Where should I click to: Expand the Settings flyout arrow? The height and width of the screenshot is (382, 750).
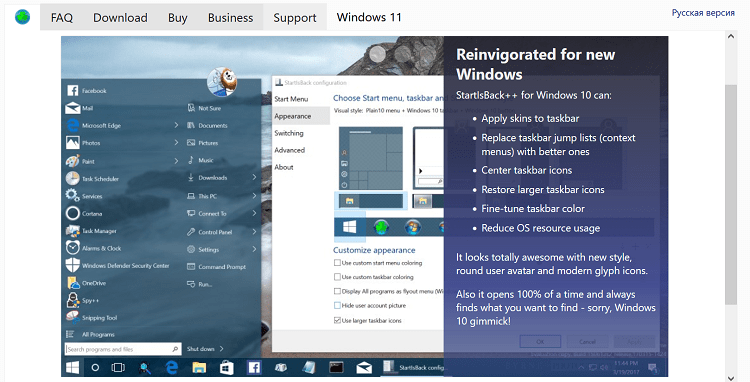254,249
